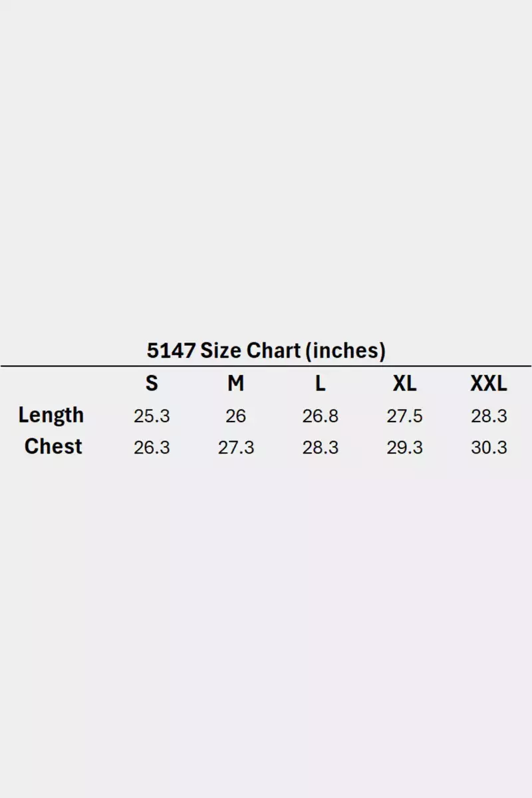Click the Chest row label
532x798 pixels.
pyautogui.click(x=53, y=446)
